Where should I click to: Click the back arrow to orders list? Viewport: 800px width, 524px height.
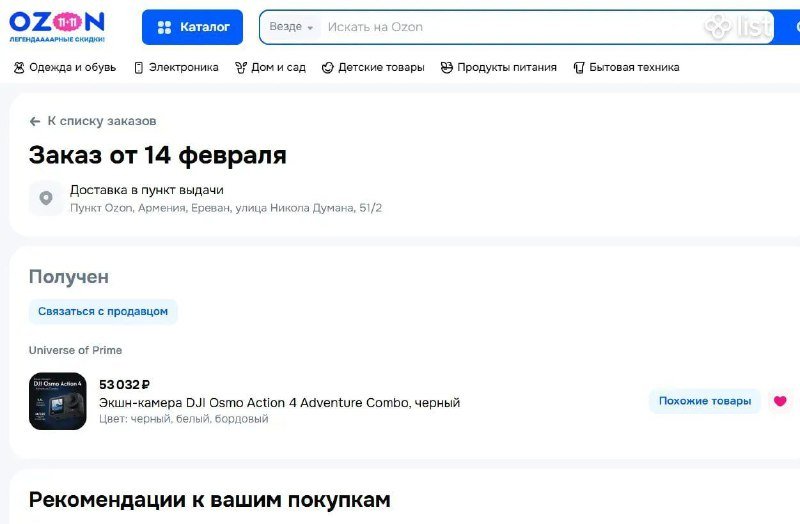pos(35,121)
